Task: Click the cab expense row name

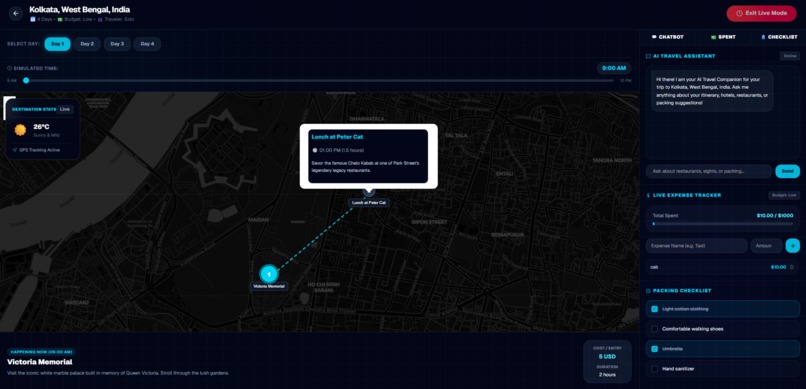Action: (x=654, y=267)
